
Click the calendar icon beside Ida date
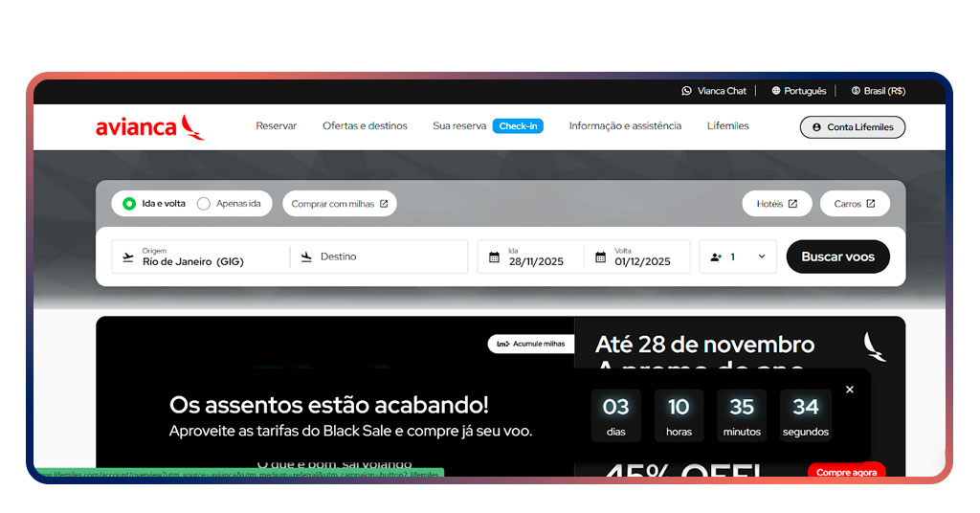[x=494, y=256]
